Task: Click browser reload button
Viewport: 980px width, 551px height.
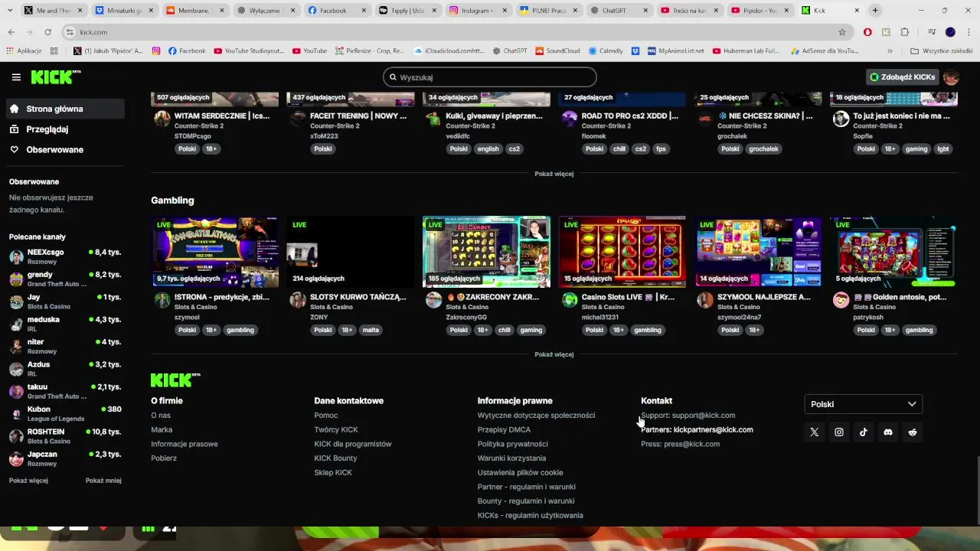Action: pos(47,32)
